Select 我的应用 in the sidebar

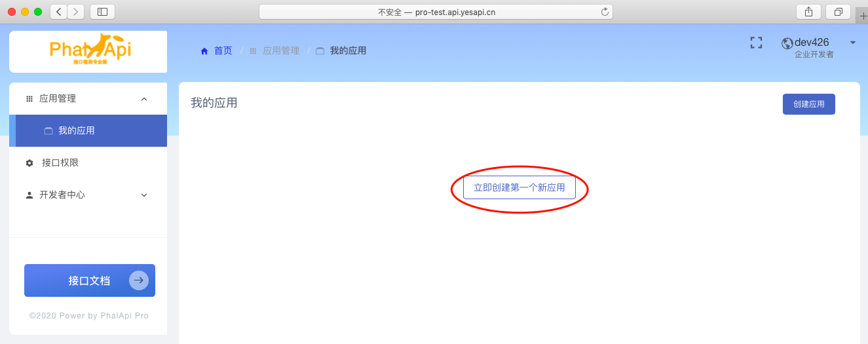(x=77, y=131)
